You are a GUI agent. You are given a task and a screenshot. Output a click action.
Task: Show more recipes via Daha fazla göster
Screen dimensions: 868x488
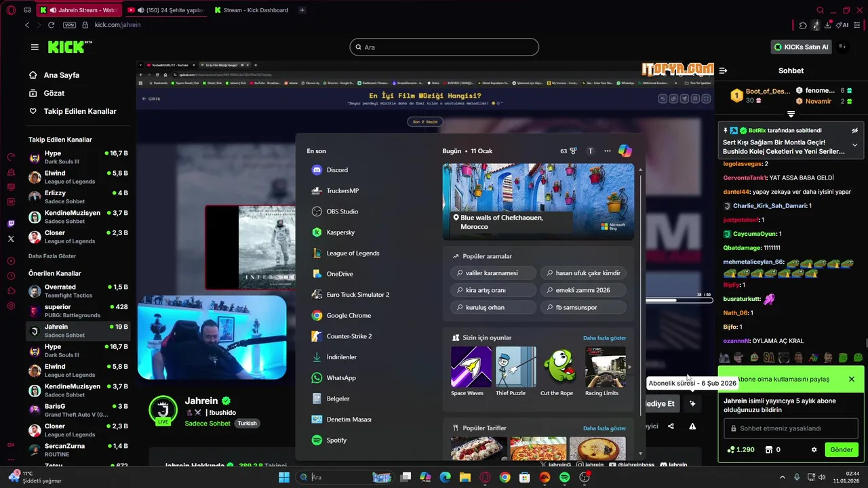[604, 428]
